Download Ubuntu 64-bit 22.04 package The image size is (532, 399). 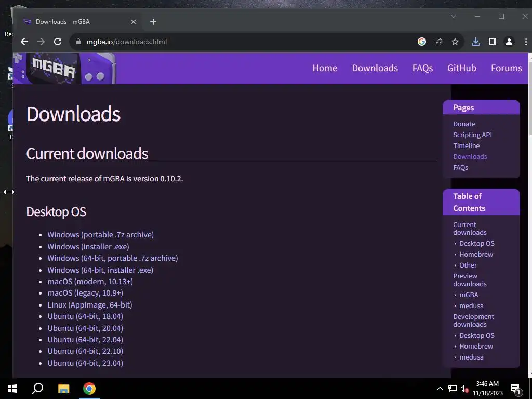coord(85,340)
